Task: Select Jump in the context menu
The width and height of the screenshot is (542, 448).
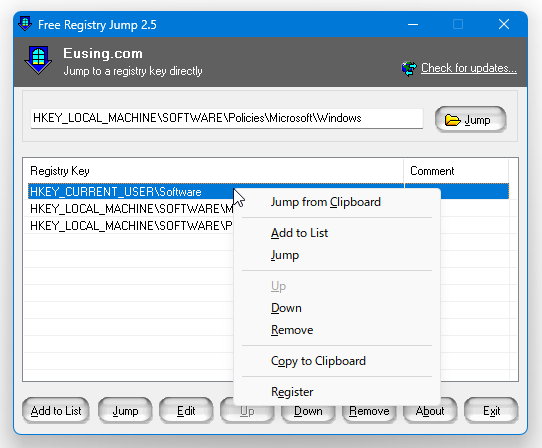Action: [x=337, y=255]
